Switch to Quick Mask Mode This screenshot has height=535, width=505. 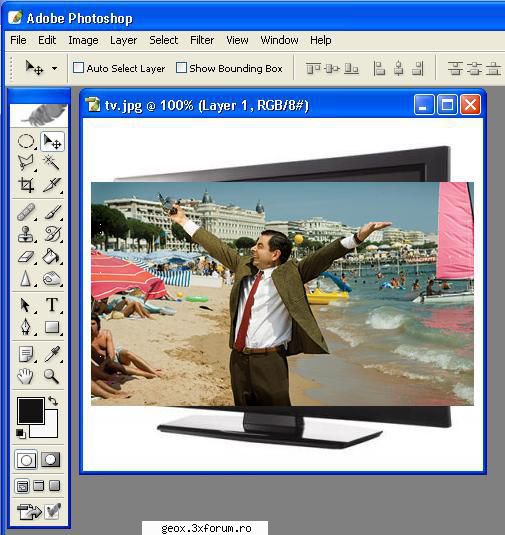(x=51, y=460)
